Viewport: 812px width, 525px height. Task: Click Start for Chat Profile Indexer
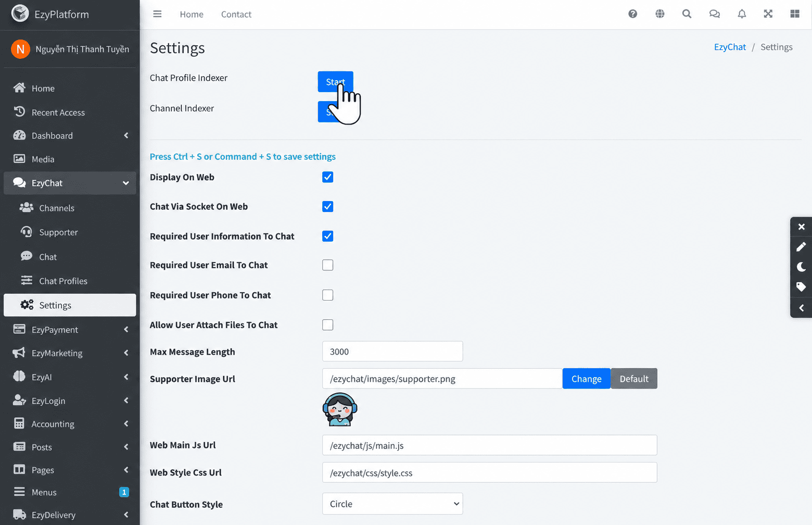pyautogui.click(x=336, y=82)
